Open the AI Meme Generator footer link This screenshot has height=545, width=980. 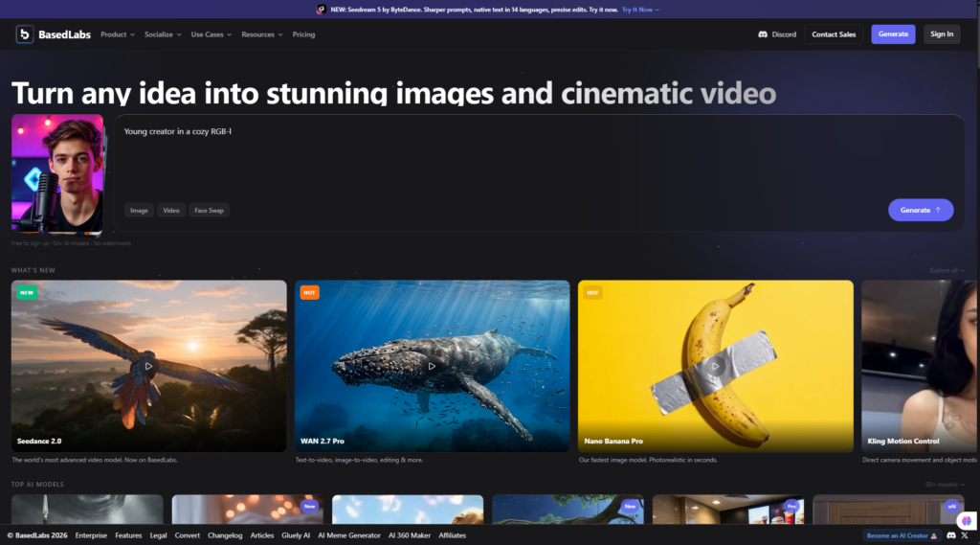pos(348,535)
